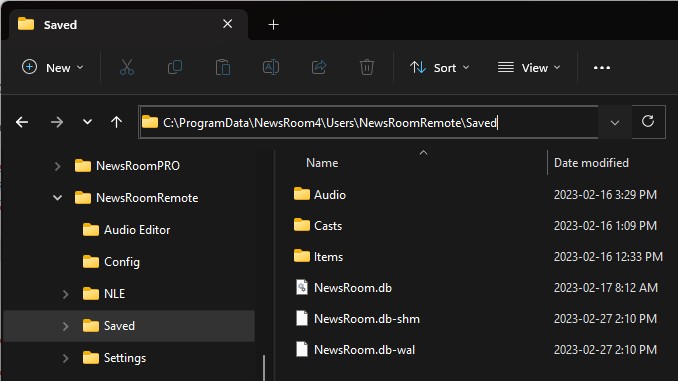Sort by Date modified column header
This screenshot has height=381, width=678.
tap(591, 163)
